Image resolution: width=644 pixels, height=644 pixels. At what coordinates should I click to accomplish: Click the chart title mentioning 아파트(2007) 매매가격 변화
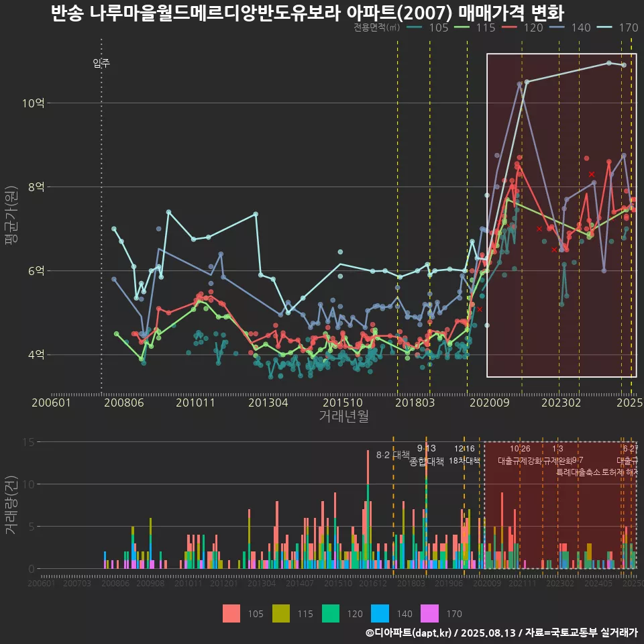point(307,13)
